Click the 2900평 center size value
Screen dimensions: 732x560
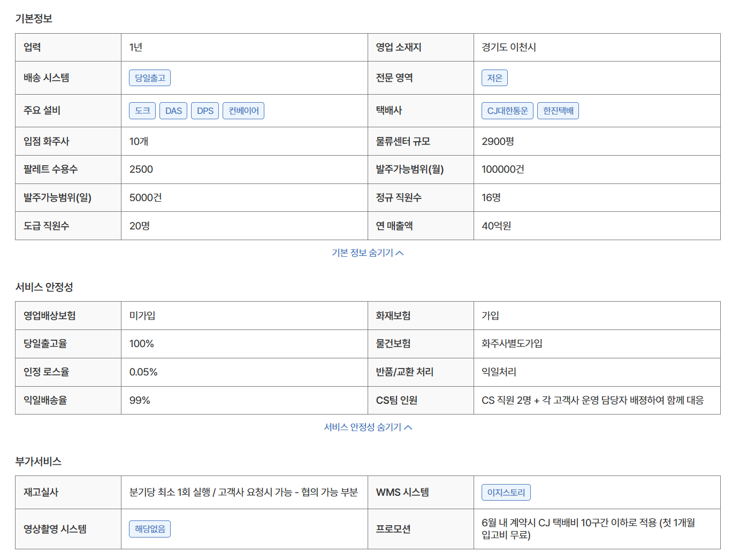498,142
